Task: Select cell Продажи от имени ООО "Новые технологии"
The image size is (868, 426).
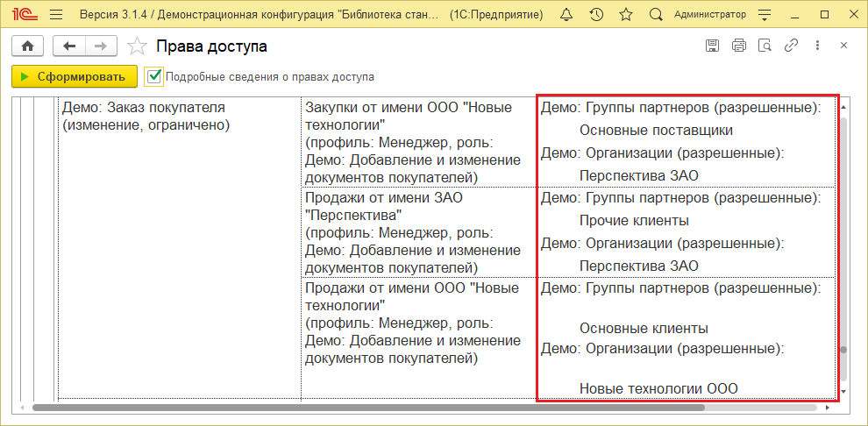Action: (419, 337)
